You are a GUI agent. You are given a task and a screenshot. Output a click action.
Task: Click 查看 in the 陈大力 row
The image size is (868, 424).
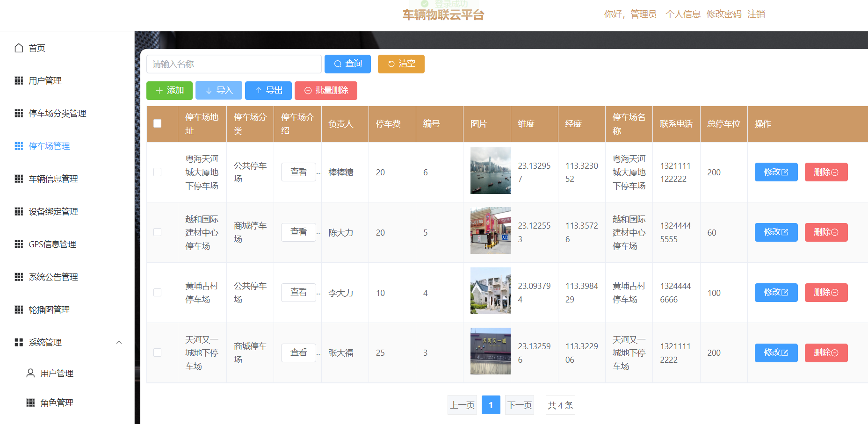tap(298, 232)
